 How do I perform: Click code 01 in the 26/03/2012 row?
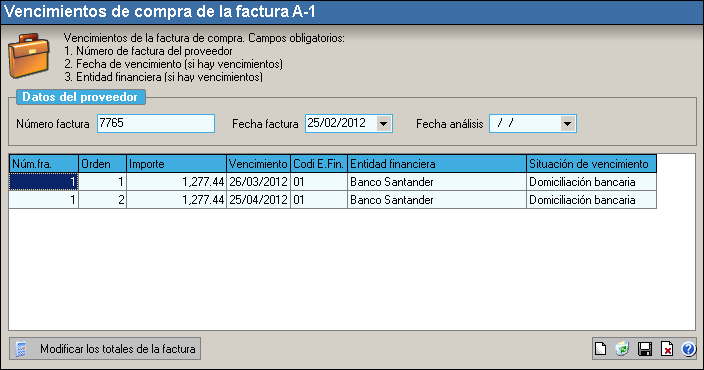319,182
